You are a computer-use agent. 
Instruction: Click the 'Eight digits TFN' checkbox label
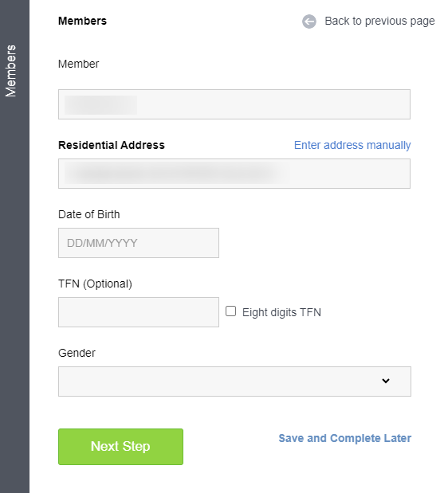coord(281,312)
